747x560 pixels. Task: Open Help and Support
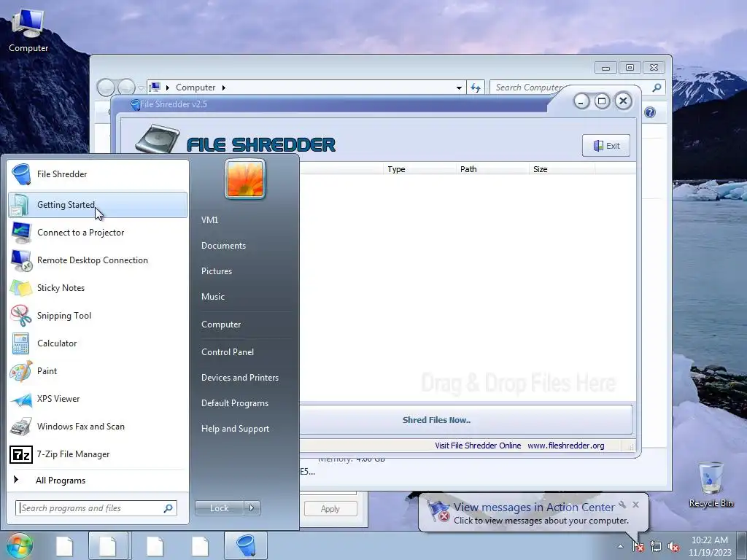point(236,429)
